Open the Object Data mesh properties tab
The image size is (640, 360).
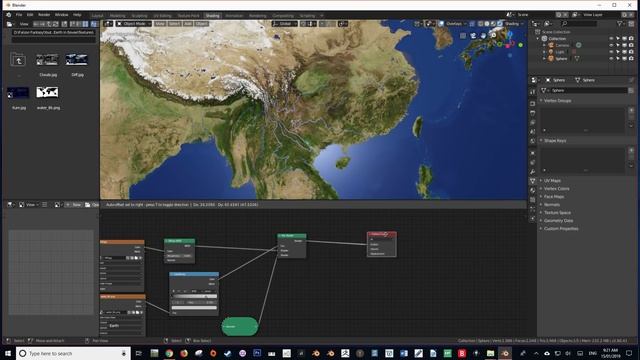[532, 181]
